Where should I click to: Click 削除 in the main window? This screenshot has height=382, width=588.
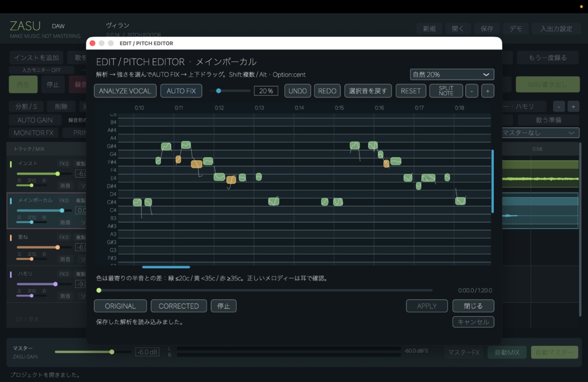(61, 107)
